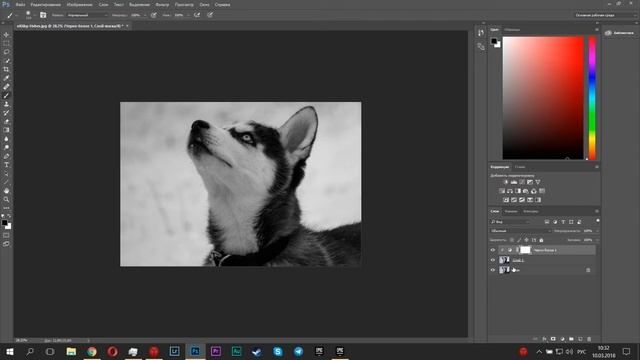Select the Eraser tool

click(x=6, y=121)
